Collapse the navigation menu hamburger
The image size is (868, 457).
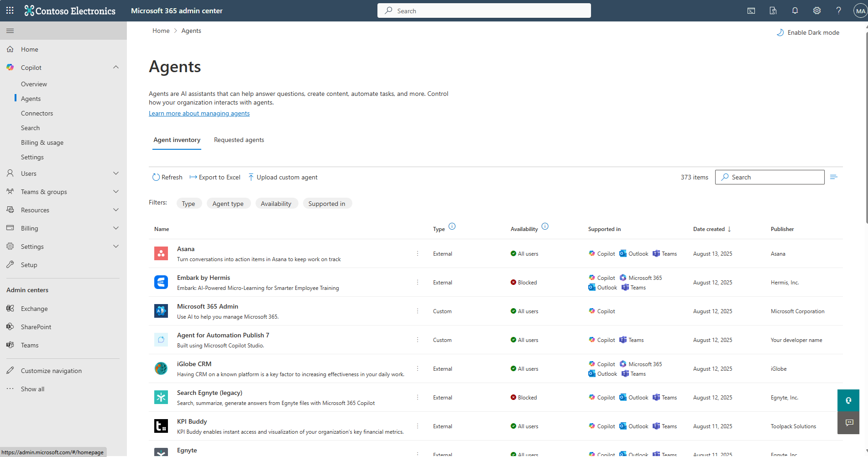tap(10, 31)
